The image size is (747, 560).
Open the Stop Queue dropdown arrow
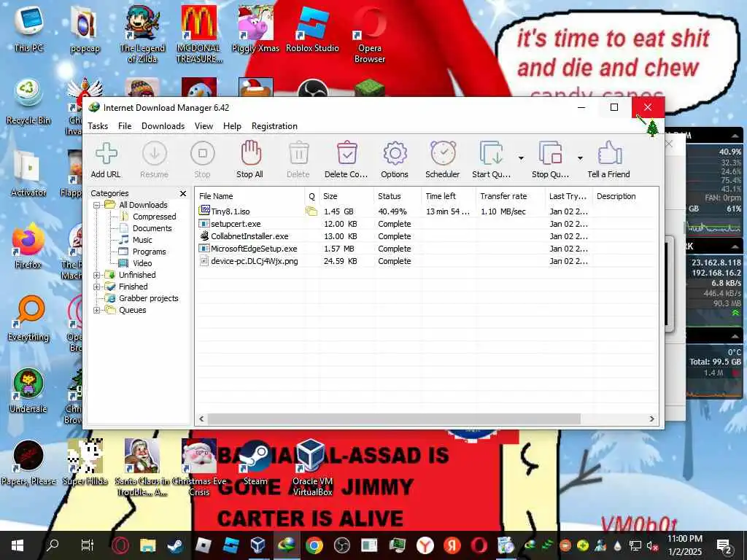pos(580,158)
